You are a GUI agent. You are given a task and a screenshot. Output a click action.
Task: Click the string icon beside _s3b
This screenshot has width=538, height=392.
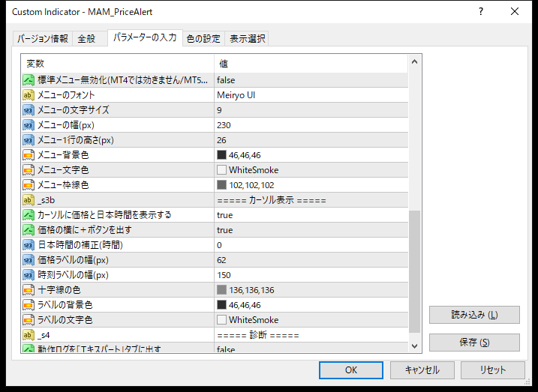point(29,200)
